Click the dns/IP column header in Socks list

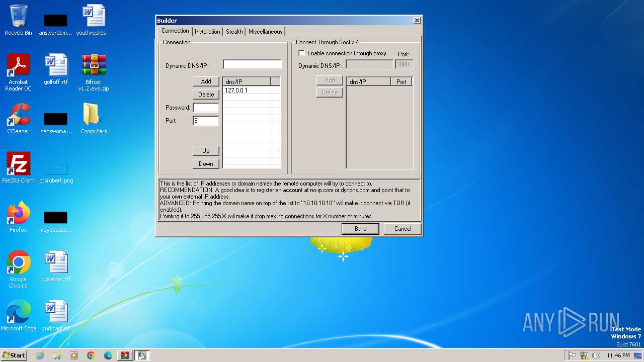click(x=368, y=81)
